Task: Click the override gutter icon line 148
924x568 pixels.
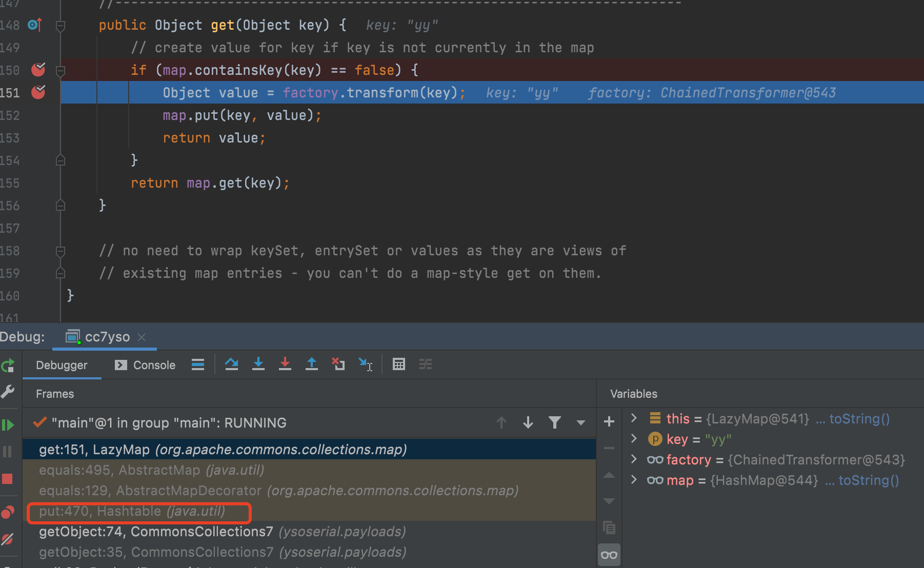Action: tap(35, 25)
